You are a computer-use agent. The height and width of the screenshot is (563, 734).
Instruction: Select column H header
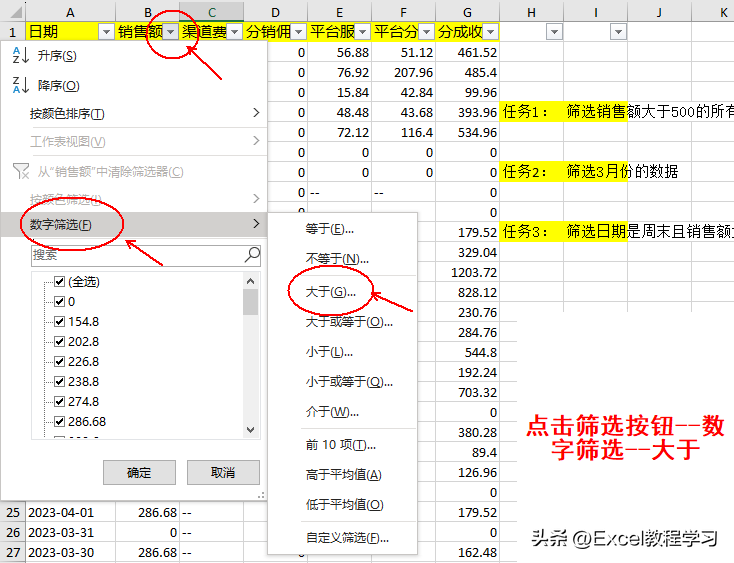pos(531,12)
